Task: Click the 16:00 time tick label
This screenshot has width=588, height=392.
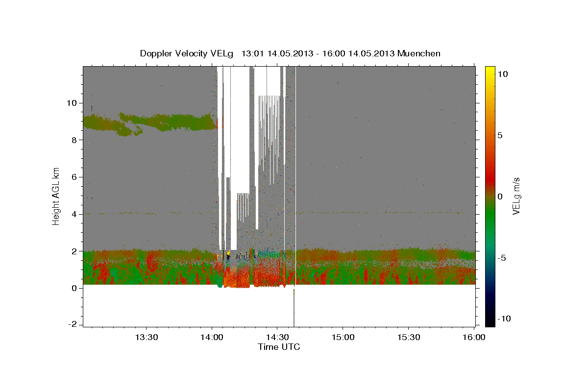Action: [x=474, y=338]
